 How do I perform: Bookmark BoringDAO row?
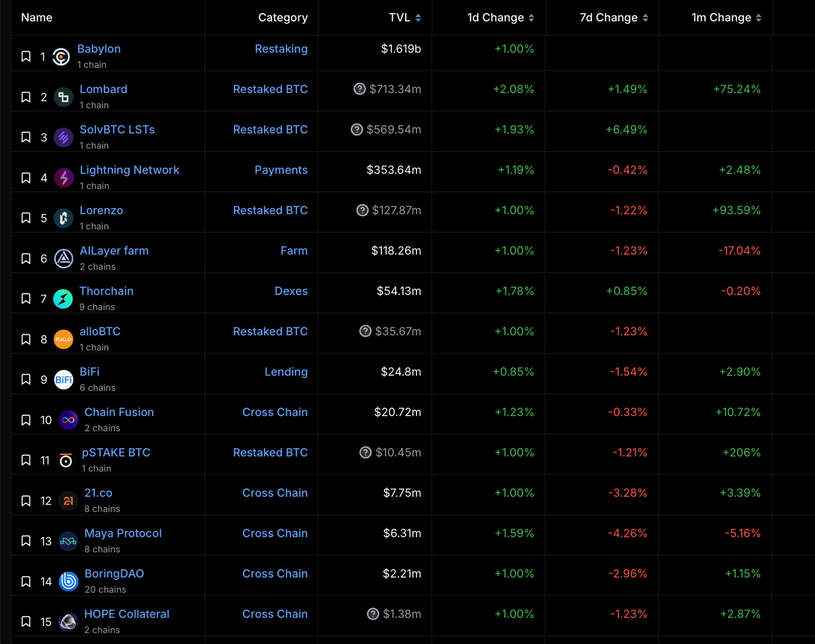(x=26, y=581)
